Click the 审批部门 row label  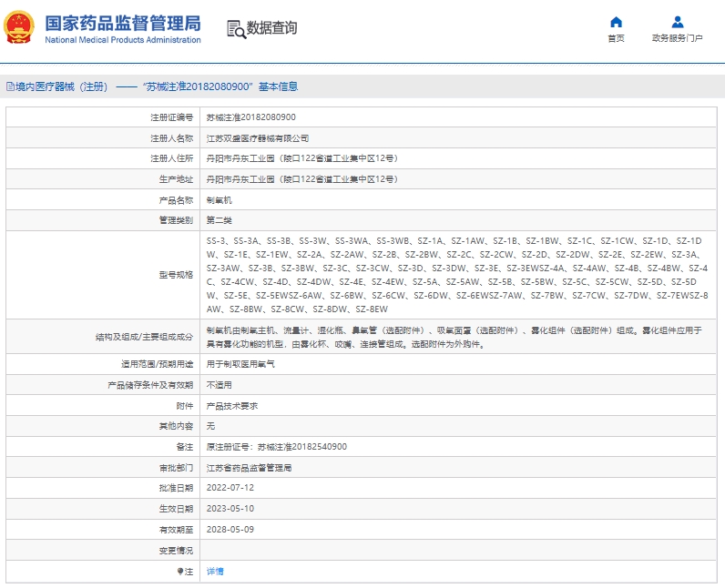pyautogui.click(x=176, y=468)
